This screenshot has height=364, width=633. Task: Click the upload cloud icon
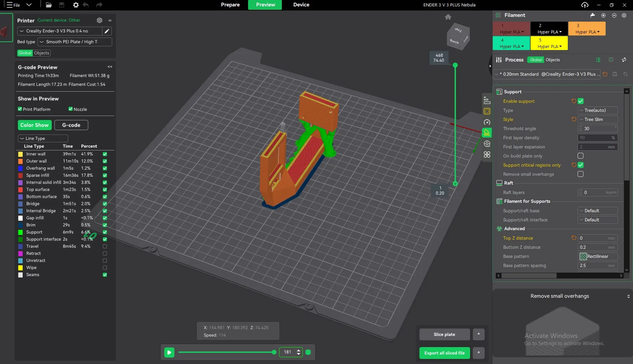(585, 5)
